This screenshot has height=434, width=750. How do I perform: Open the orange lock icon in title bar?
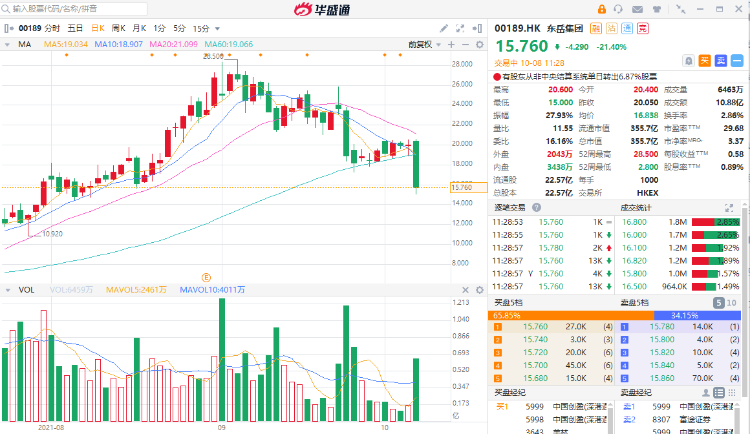(601, 9)
